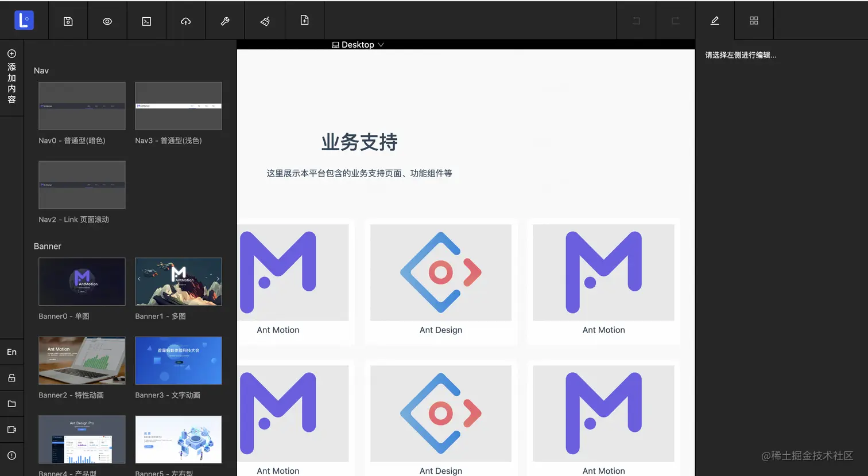Toggle the lock icon in left sidebar
This screenshot has height=476, width=868.
(11, 378)
